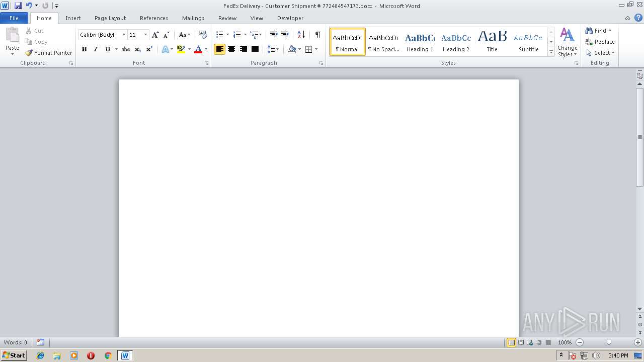This screenshot has height=362, width=644.
Task: Grow font size with the large A icon
Action: coord(155,35)
